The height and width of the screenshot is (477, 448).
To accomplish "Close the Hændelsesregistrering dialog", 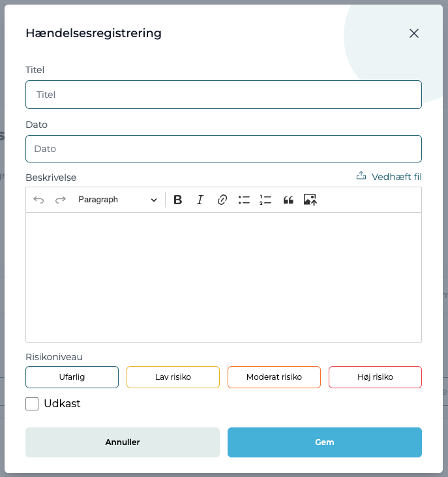I will pos(414,33).
